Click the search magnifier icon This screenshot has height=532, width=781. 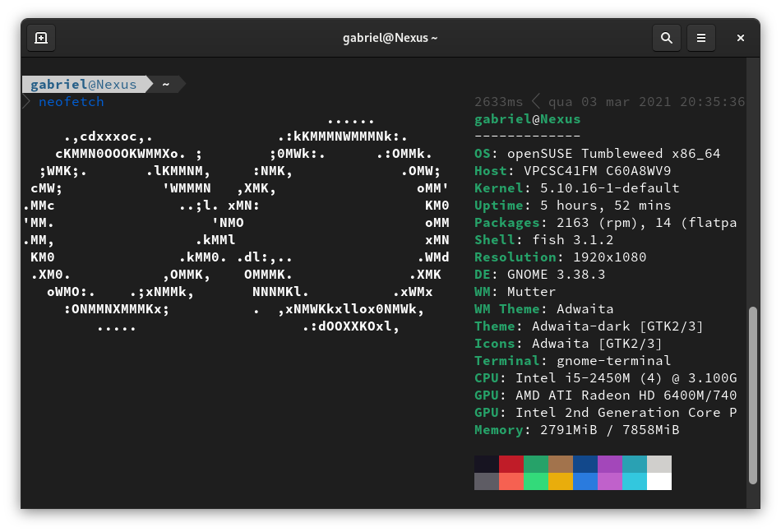click(x=666, y=38)
